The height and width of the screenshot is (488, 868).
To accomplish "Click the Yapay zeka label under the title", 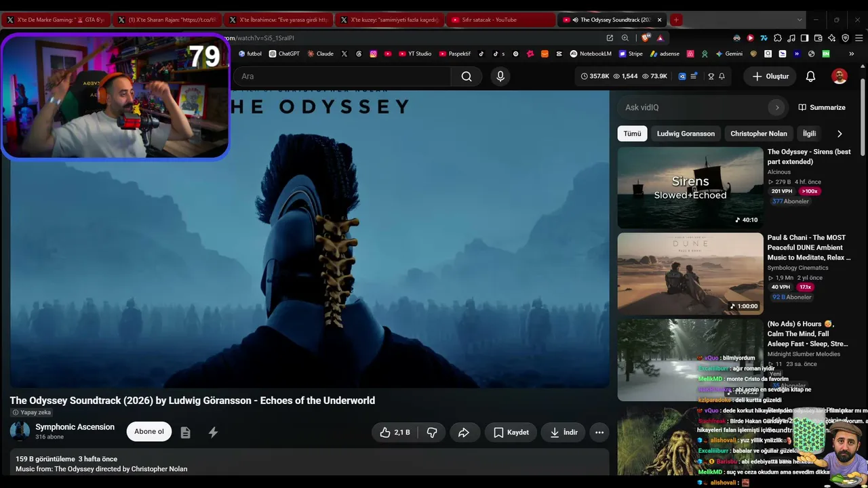I will (x=31, y=412).
